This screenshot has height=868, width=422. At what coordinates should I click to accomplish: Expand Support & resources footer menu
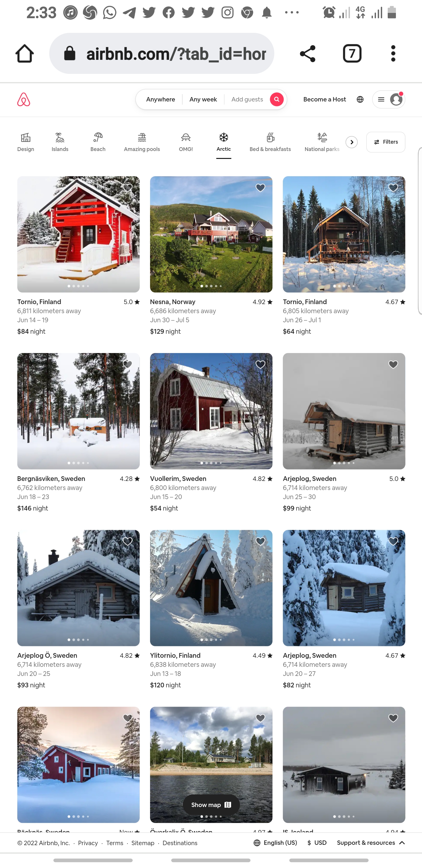point(371,843)
